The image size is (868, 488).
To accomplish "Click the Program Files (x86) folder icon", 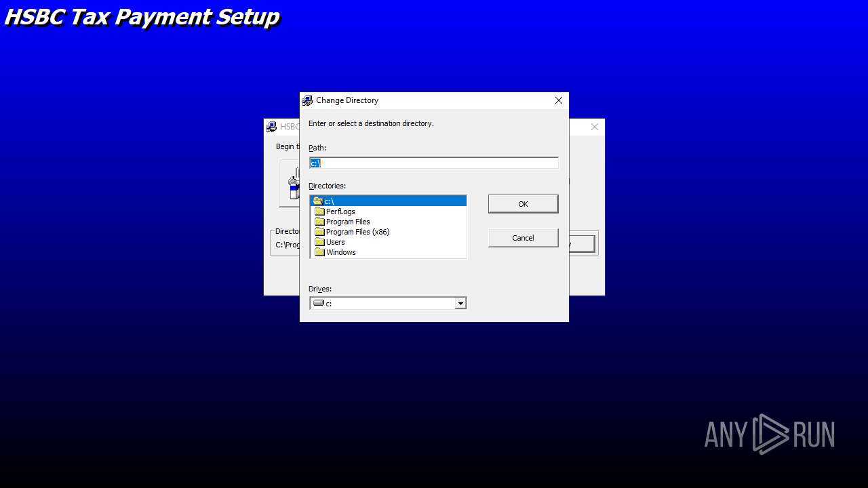I will [x=319, y=232].
